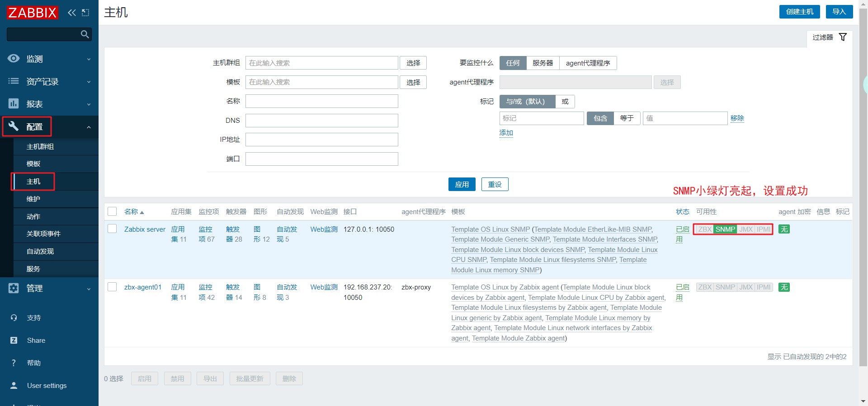Click the ZABBIX logo
The height and width of the screenshot is (406, 868).
32,12
